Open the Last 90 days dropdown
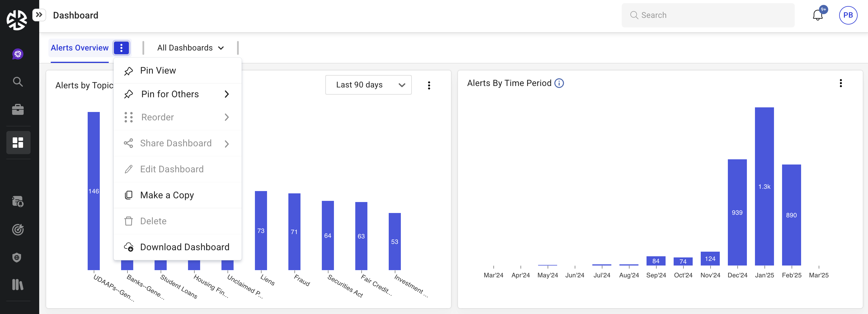 (x=368, y=85)
